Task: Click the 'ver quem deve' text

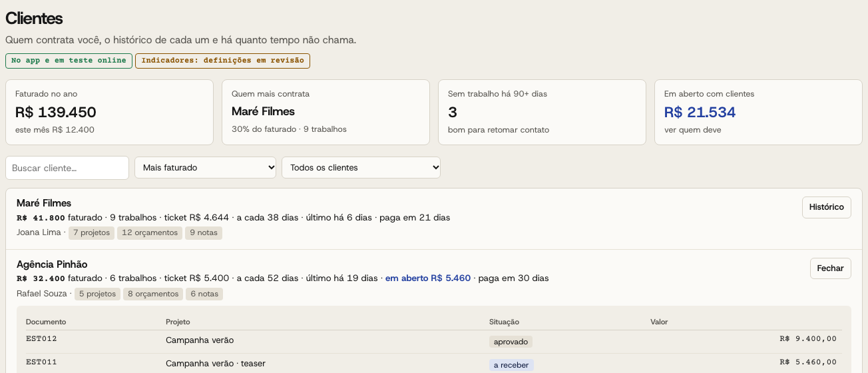Action: tap(692, 130)
